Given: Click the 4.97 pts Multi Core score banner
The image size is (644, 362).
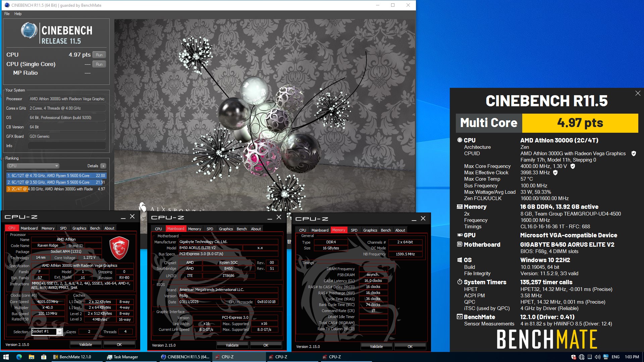Looking at the screenshot, I should pos(580,123).
